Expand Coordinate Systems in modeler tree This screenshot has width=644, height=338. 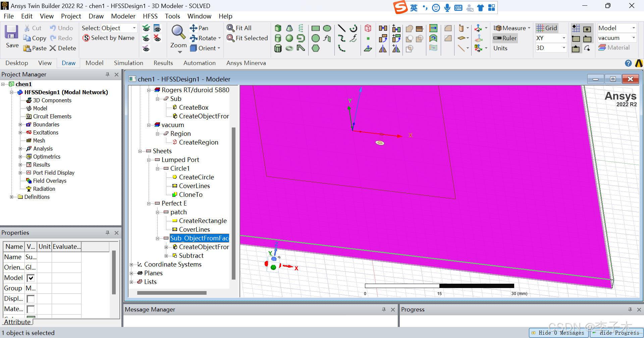(x=131, y=265)
